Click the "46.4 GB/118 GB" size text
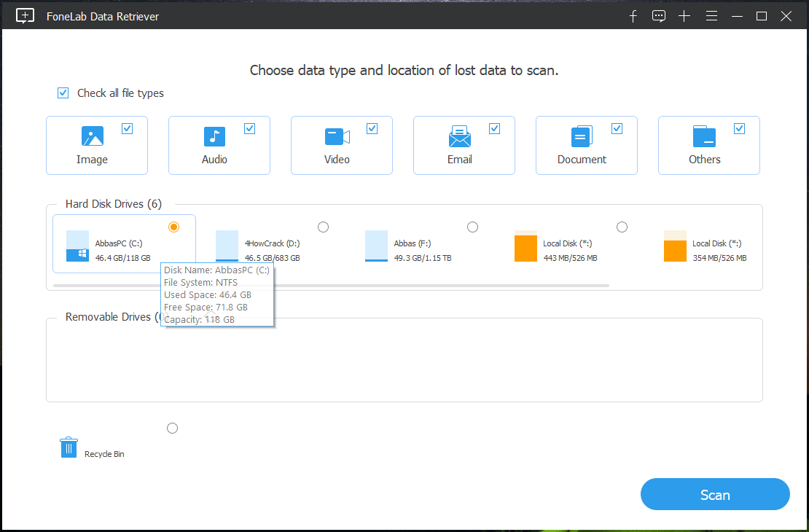 pyautogui.click(x=122, y=258)
